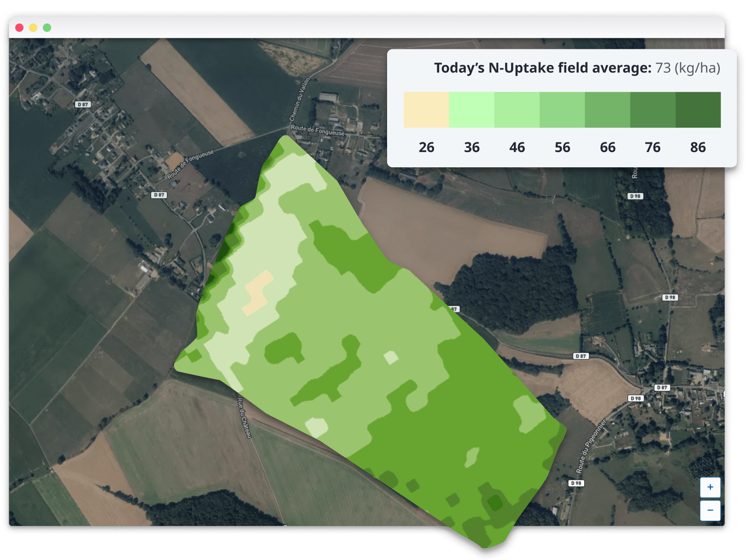
Task: Pick the darkest green swatch above 86
Action: tap(698, 110)
